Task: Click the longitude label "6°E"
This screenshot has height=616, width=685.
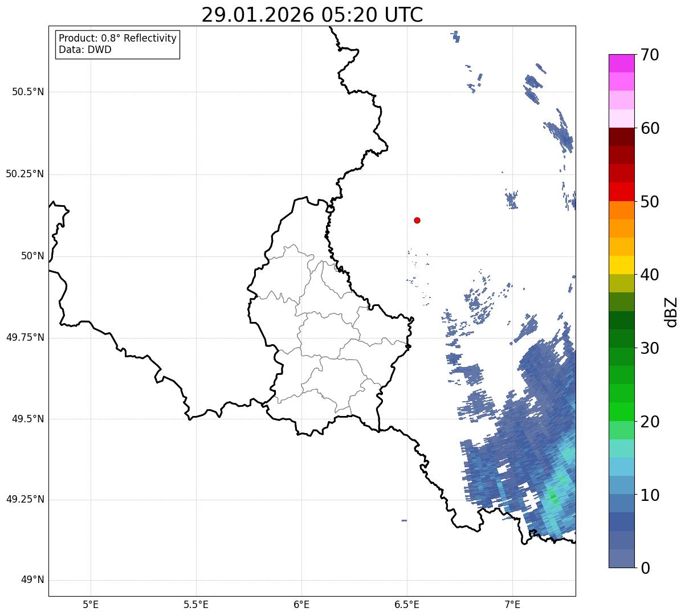Action: click(301, 604)
